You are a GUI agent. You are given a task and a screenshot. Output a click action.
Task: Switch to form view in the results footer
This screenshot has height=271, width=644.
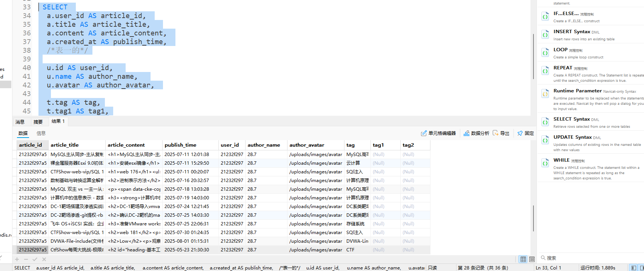pos(532,259)
